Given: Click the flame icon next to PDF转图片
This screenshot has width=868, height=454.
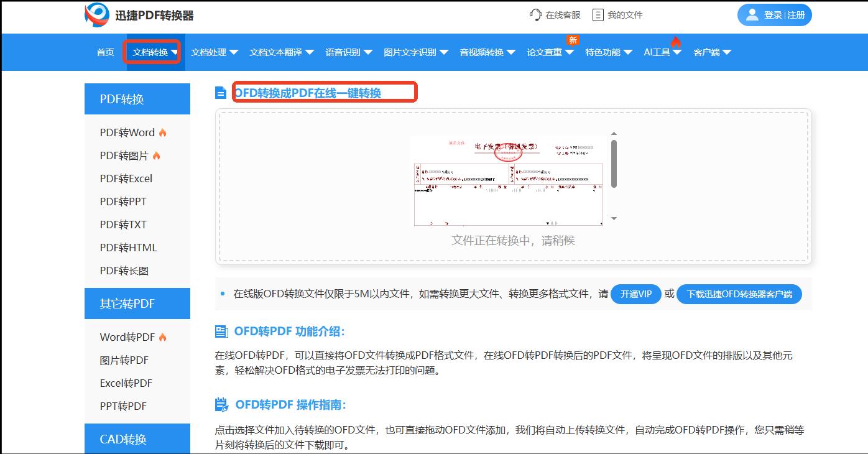Looking at the screenshot, I should tap(156, 155).
